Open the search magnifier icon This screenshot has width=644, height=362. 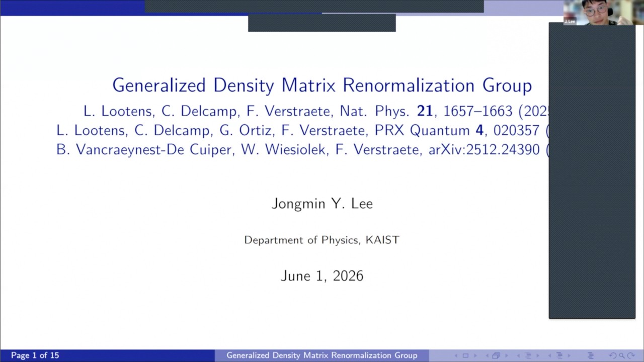pyautogui.click(x=622, y=355)
